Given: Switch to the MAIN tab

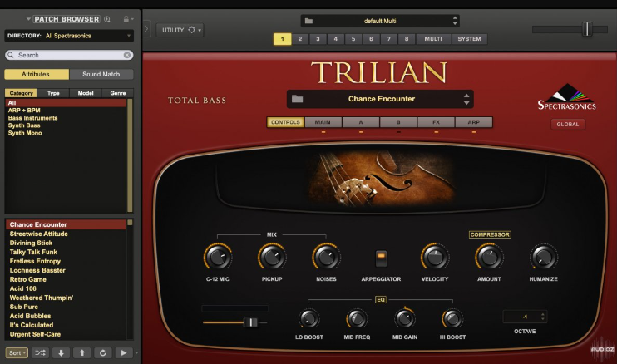Looking at the screenshot, I should (x=323, y=122).
